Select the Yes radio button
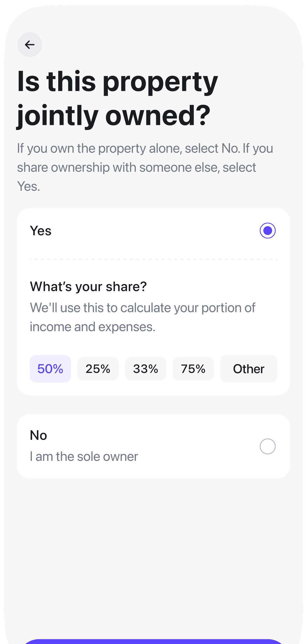Screen dimensions: 307x644 click(267, 230)
